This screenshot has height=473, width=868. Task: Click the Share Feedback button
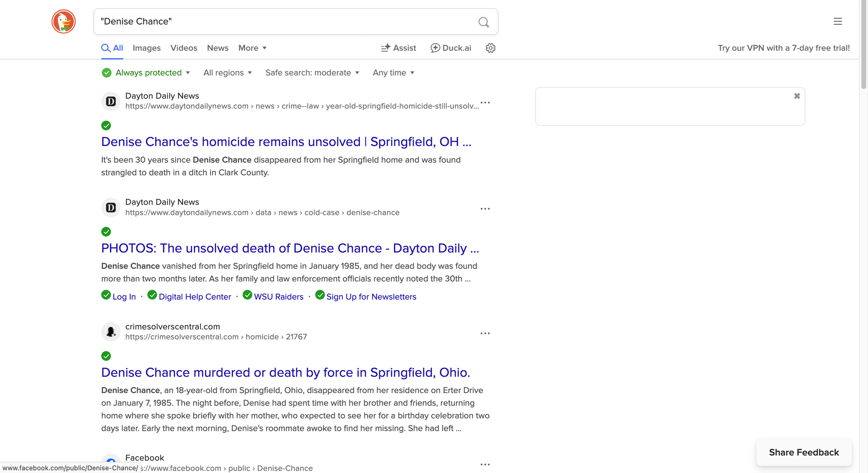coord(804,453)
